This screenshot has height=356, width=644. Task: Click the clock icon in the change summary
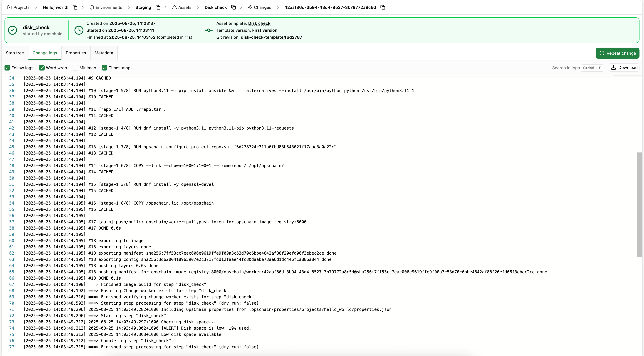(x=78, y=30)
